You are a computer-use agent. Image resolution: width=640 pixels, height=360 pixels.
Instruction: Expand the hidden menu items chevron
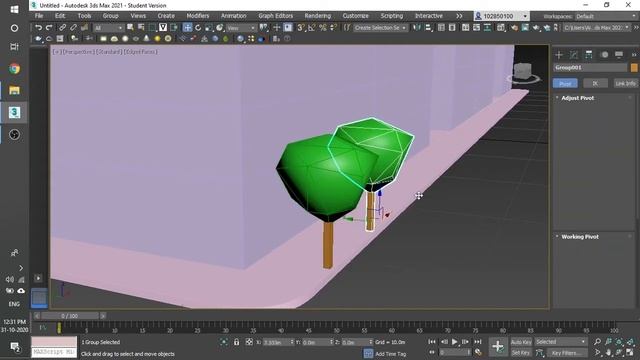(459, 16)
